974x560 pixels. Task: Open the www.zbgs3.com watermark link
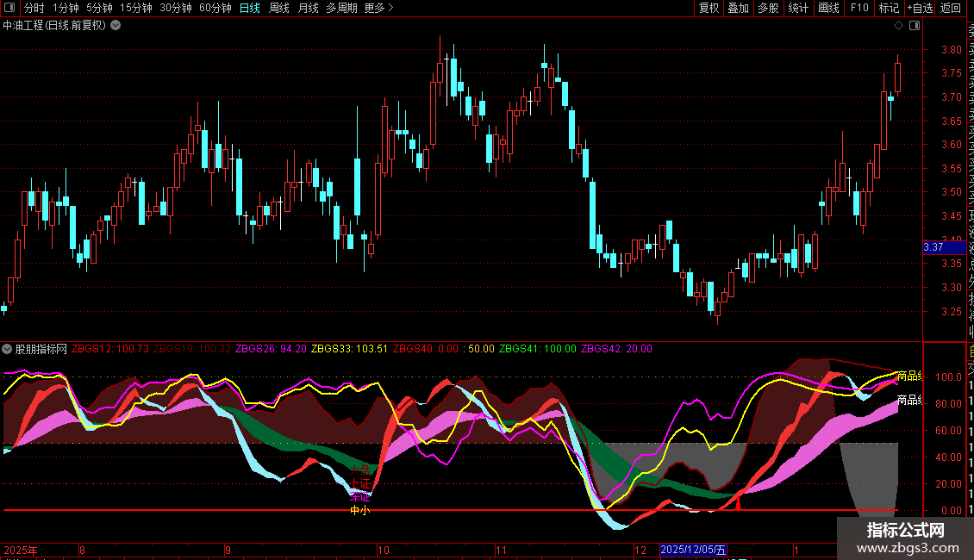coord(908,548)
